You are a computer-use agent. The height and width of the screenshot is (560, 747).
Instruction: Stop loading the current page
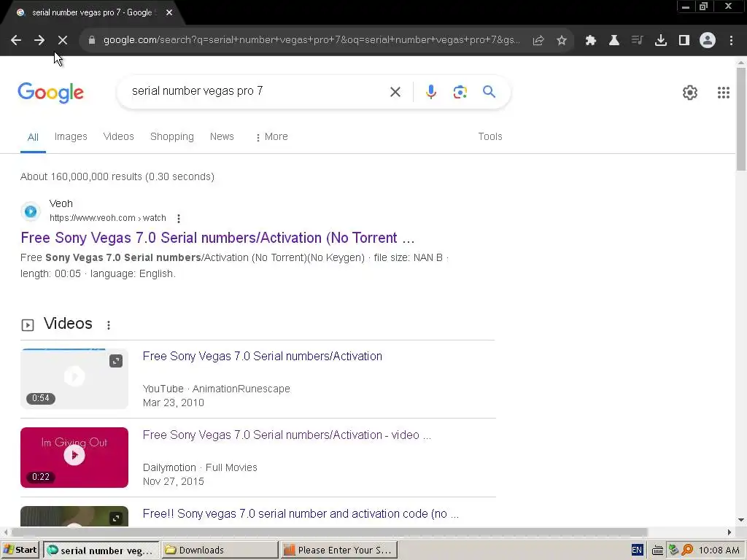tap(63, 41)
